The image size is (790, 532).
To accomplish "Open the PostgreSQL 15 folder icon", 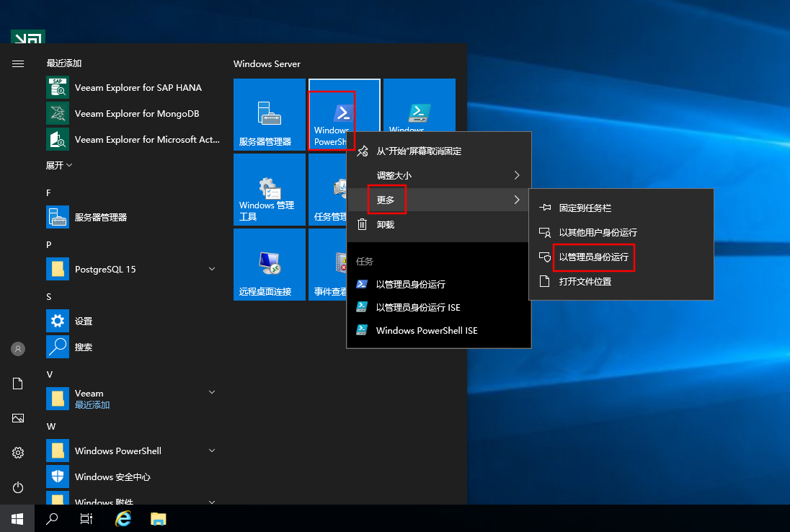I will (x=58, y=269).
